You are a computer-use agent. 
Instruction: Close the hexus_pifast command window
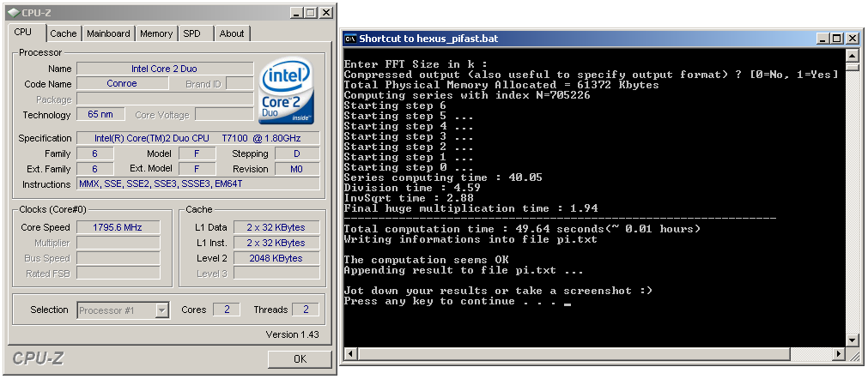pyautogui.click(x=853, y=39)
